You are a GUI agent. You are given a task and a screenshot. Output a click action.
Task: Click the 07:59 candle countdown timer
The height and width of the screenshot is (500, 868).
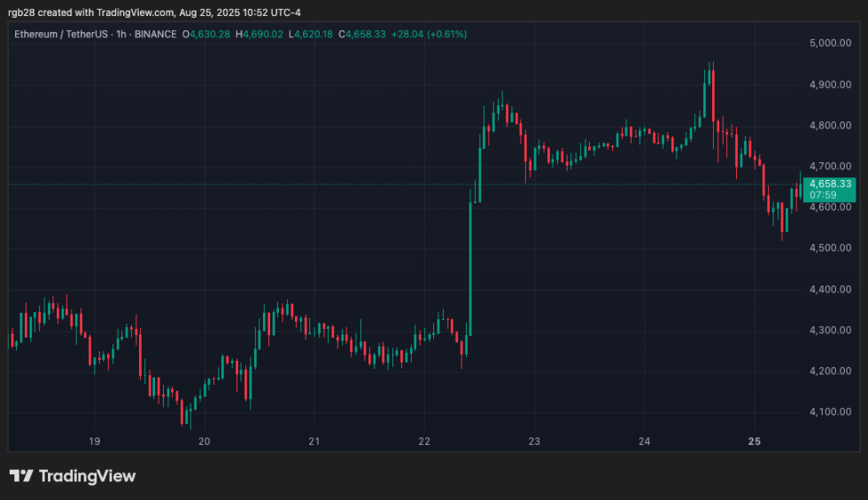(822, 195)
